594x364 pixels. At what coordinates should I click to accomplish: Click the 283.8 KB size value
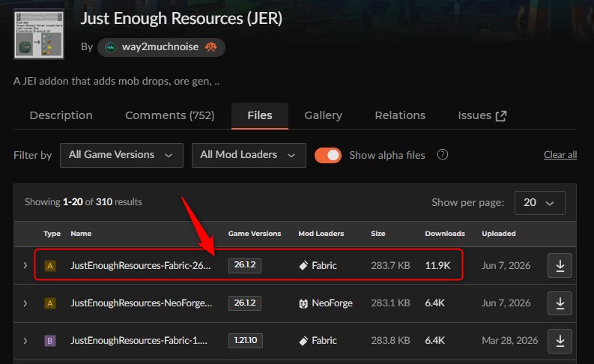point(390,341)
